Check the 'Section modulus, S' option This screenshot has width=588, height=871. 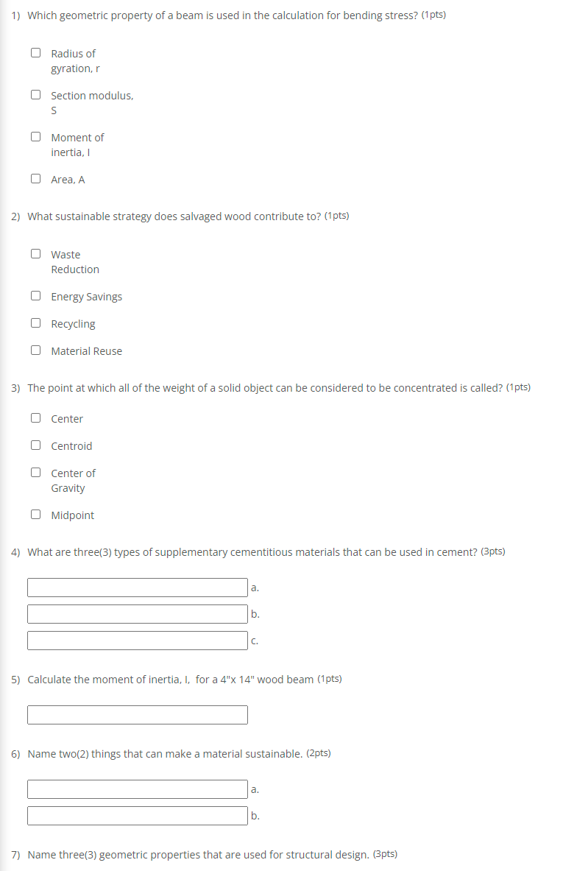pyautogui.click(x=35, y=93)
